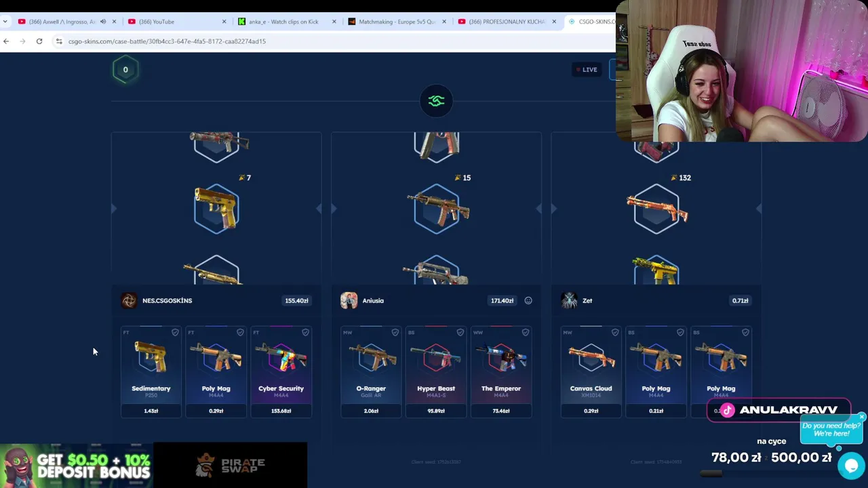Reload the csgo-skins page
Screen dimensions: 868x488
[39, 41]
